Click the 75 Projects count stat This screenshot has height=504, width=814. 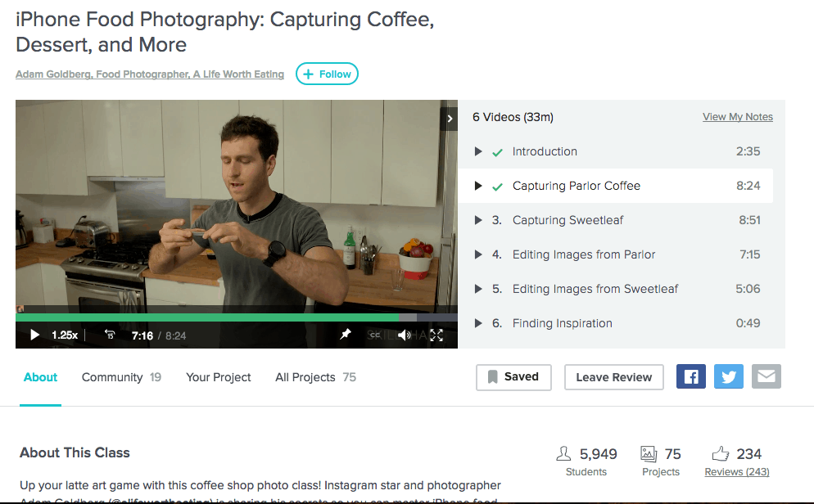(673, 454)
